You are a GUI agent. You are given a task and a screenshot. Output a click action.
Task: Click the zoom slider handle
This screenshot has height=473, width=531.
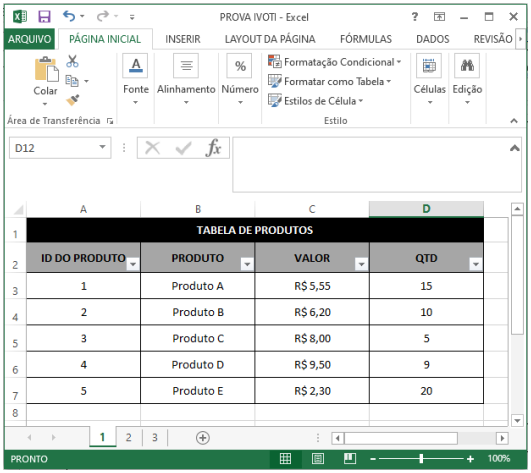421,459
